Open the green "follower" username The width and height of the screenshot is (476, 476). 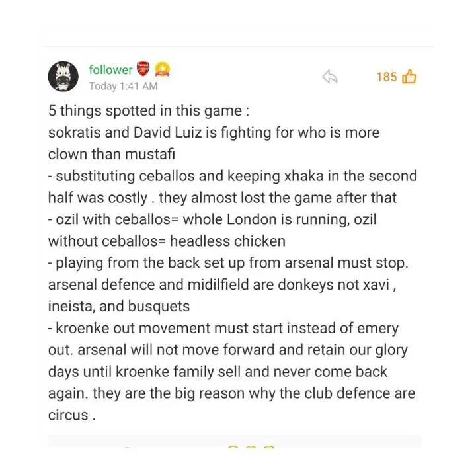(x=110, y=70)
